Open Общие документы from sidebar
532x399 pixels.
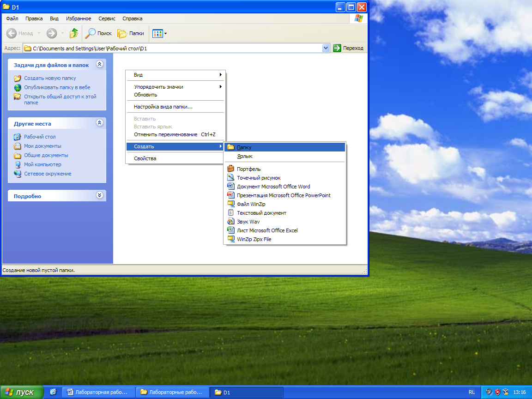pos(46,155)
